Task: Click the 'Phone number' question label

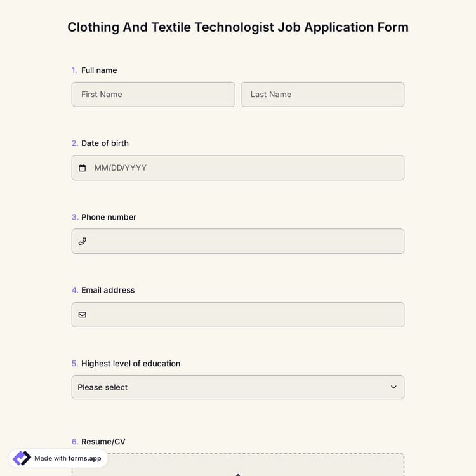Action: tap(109, 217)
